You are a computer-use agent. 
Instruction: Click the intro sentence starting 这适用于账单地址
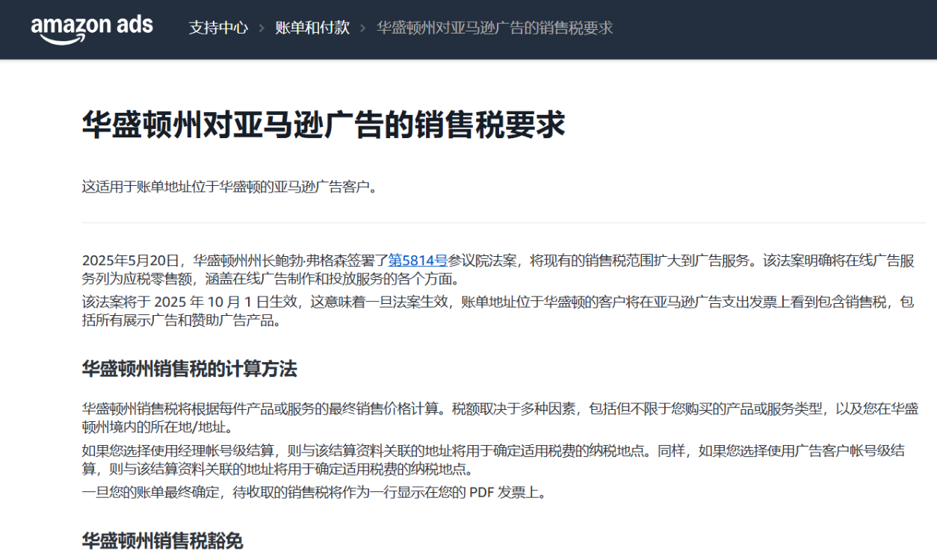[x=229, y=187]
